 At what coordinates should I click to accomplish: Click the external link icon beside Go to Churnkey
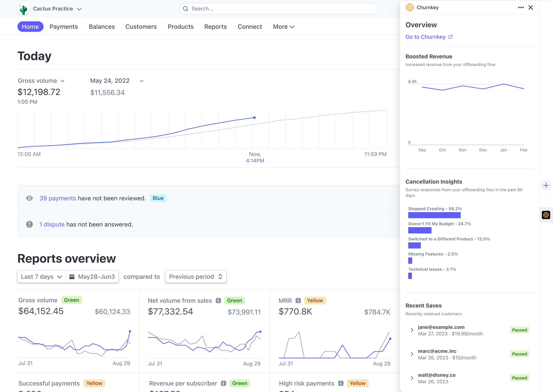click(x=450, y=37)
